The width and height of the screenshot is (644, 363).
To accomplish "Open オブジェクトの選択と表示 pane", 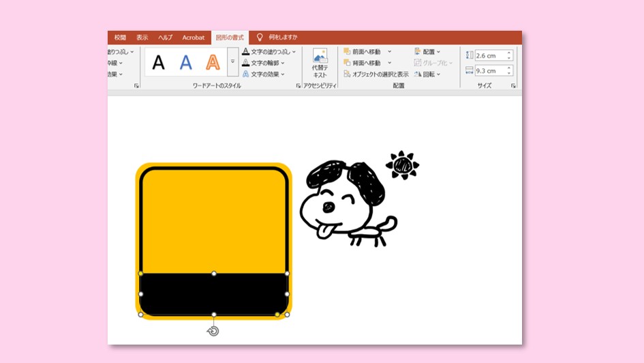I will click(375, 74).
